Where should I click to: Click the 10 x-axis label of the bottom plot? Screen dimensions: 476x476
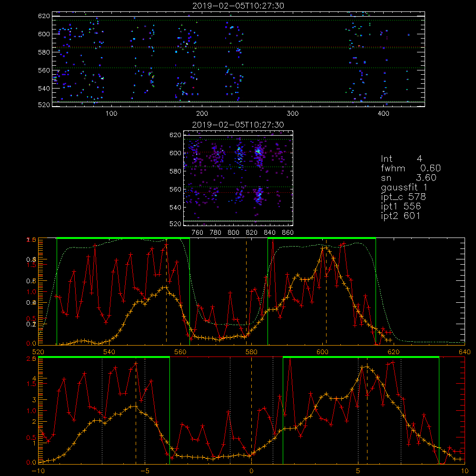click(465, 471)
